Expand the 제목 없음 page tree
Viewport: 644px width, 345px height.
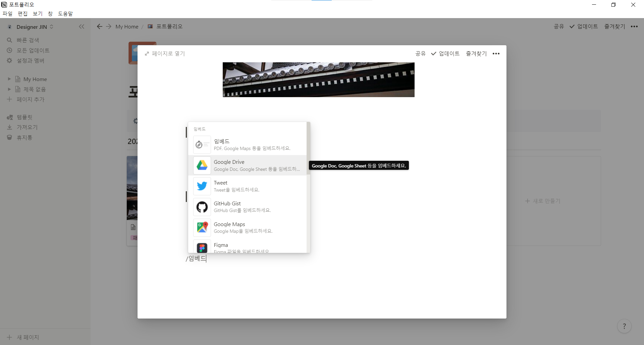pos(9,89)
